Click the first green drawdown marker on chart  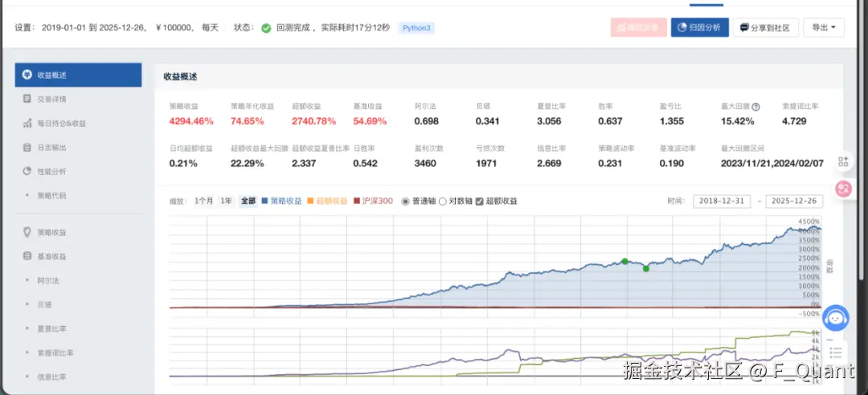click(624, 261)
